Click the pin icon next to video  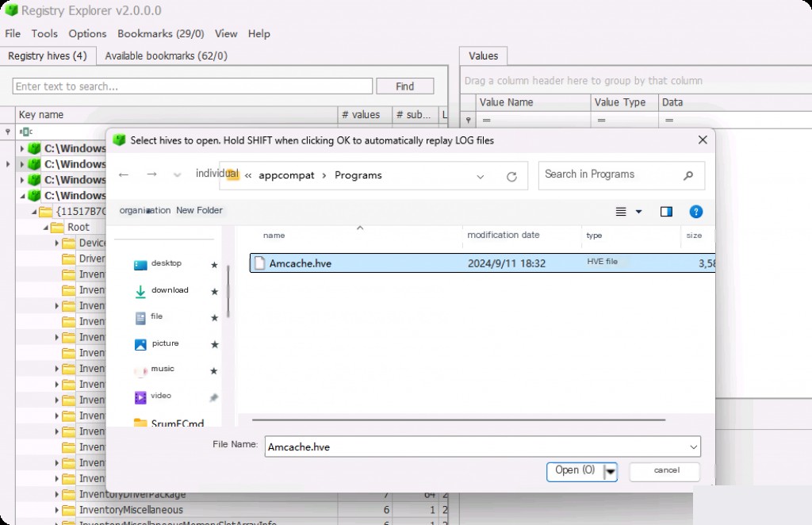(213, 397)
